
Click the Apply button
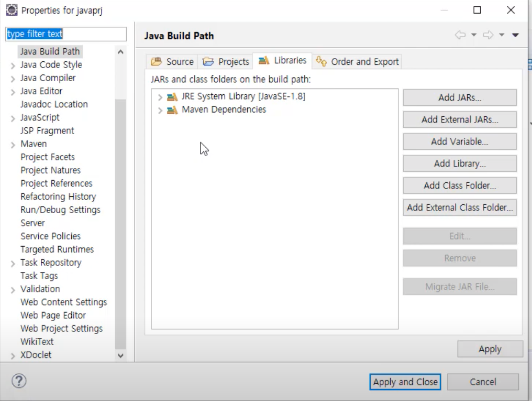tap(490, 349)
